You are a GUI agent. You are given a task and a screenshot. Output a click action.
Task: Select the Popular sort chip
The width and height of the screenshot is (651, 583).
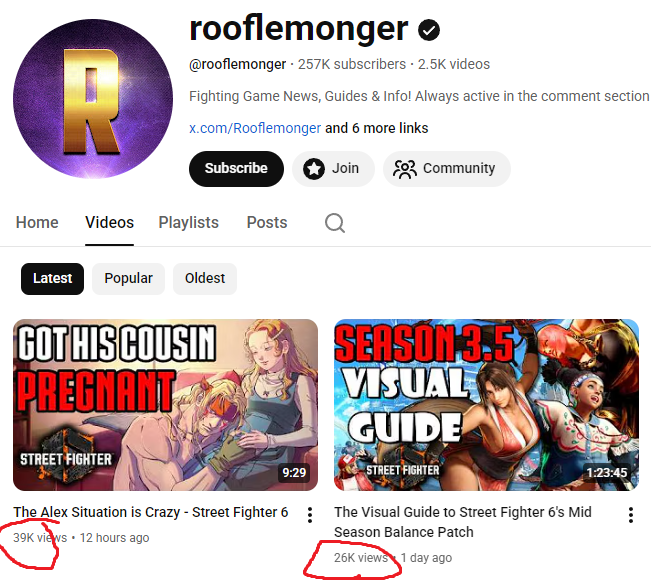(x=128, y=279)
